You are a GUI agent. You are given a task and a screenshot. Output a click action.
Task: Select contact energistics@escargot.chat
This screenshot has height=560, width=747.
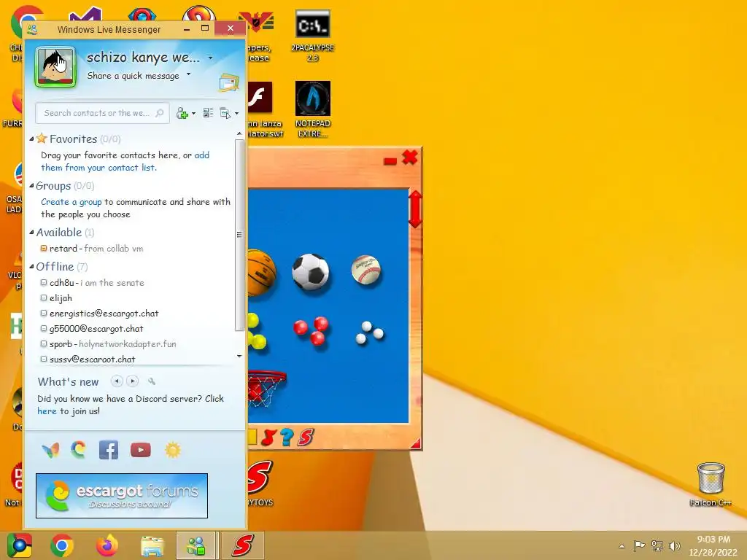99,314
